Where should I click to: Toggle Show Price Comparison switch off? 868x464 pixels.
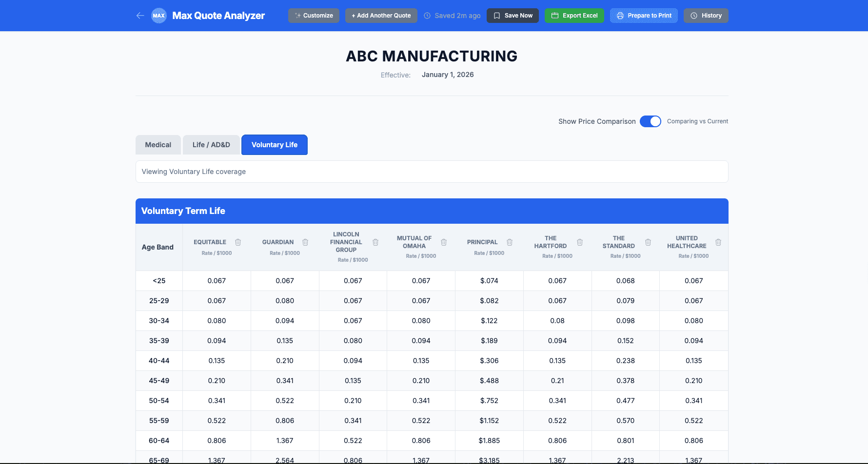(650, 121)
